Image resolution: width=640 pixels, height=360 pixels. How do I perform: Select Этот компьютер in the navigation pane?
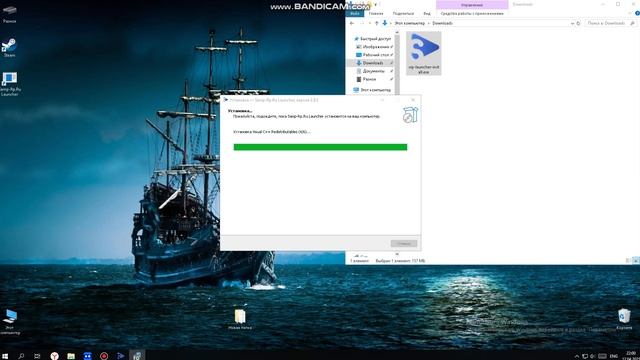pos(372,90)
